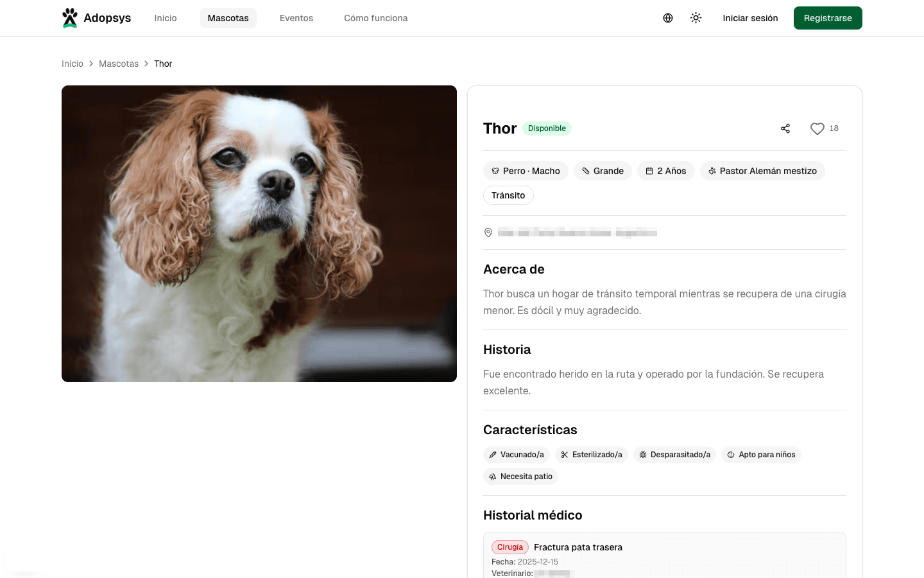Click the calendar icon on the 2 Años badge

click(650, 170)
